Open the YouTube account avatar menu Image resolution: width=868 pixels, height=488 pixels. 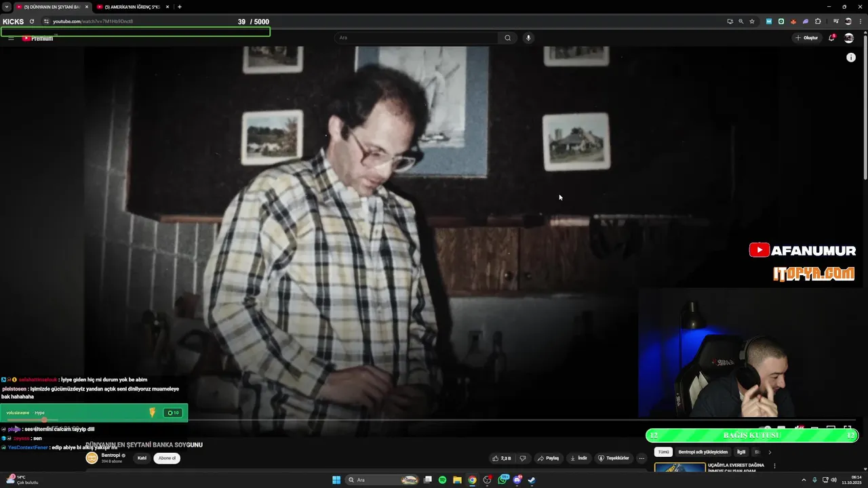click(x=849, y=38)
